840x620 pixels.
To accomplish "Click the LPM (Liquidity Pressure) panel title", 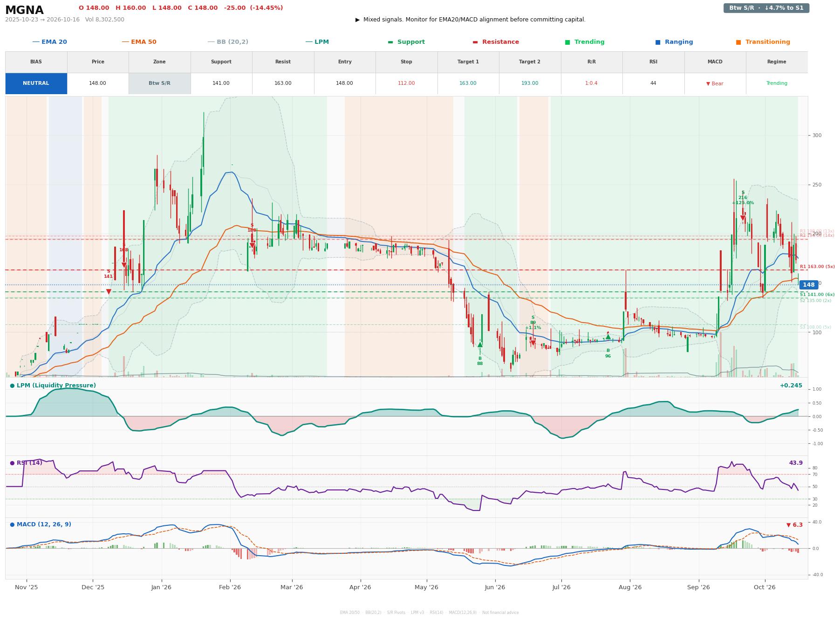I will coord(53,386).
